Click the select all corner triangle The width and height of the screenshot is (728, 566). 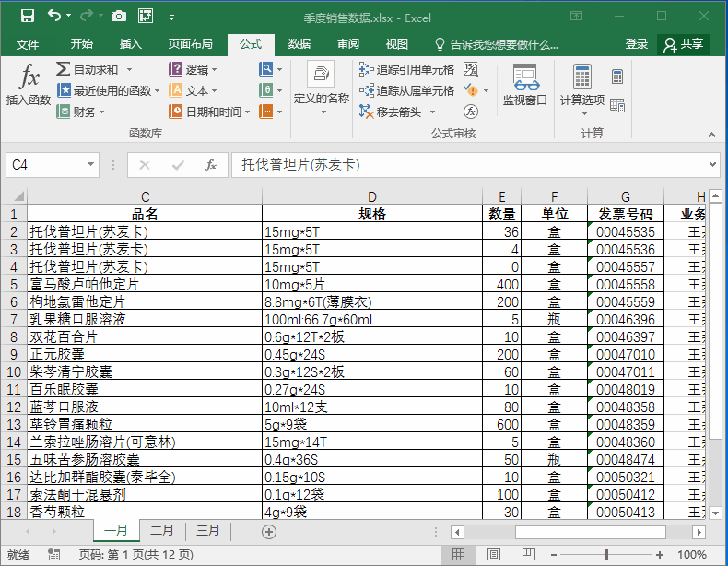[x=18, y=196]
